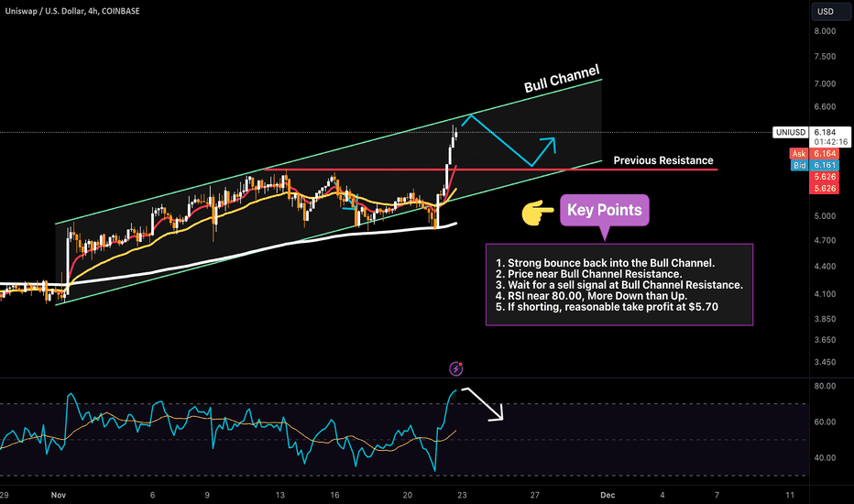Click the 4.400 price axis label
Viewport: 854px width, 504px height.
[825, 267]
